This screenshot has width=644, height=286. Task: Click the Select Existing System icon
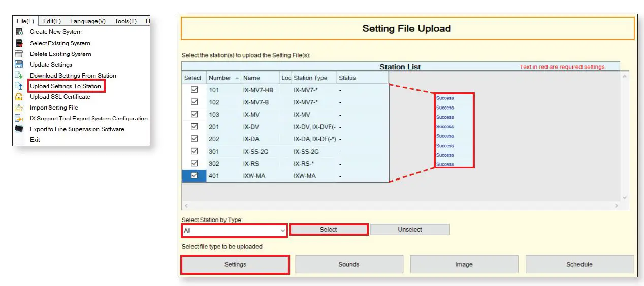(x=19, y=43)
